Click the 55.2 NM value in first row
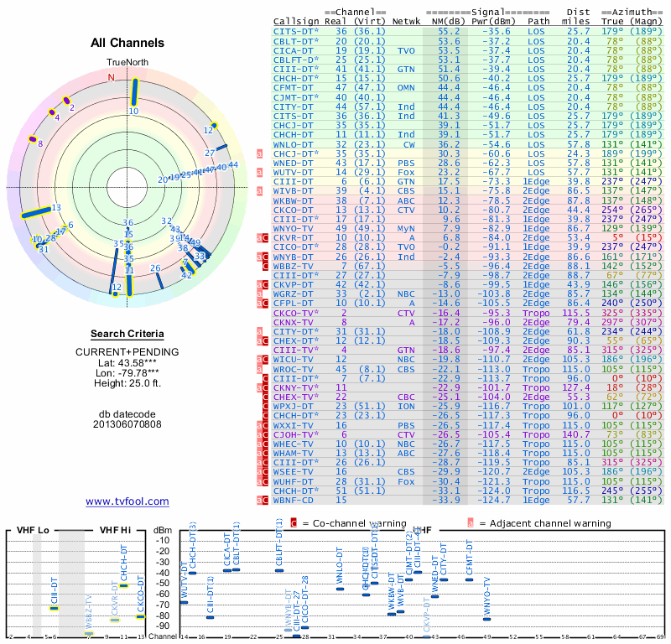This screenshot has height=644, width=671. (449, 31)
